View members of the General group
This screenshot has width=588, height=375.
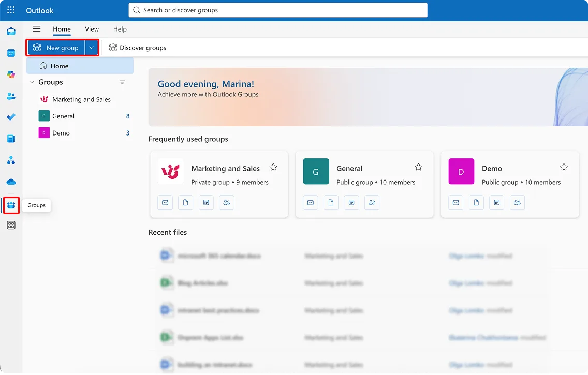coord(372,202)
